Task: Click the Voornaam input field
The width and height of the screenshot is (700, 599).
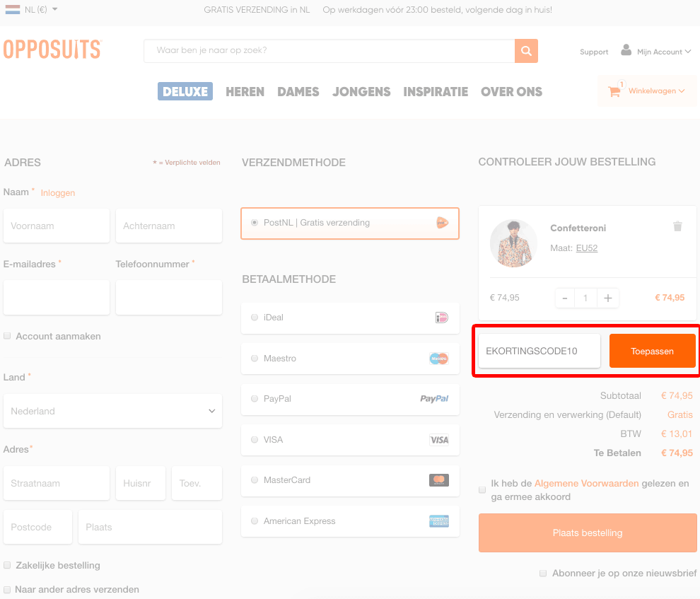Action: 57,226
